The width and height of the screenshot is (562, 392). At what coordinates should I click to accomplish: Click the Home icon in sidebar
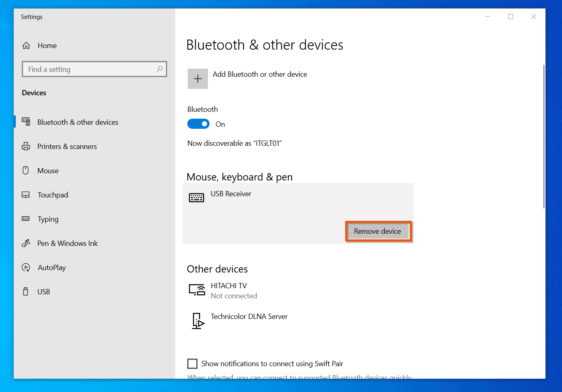click(26, 46)
